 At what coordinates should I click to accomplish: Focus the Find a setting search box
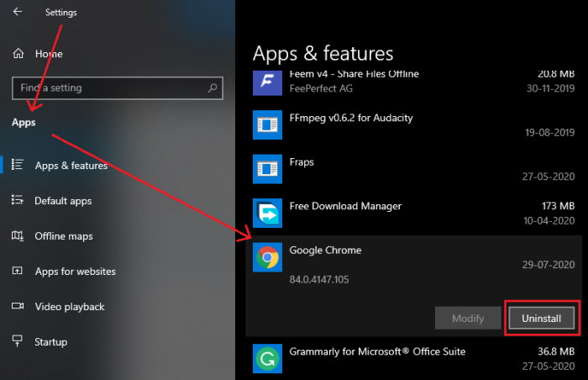[118, 88]
